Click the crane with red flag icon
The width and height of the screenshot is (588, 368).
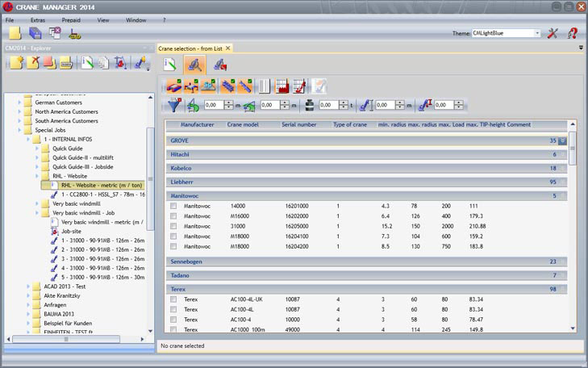coord(220,65)
